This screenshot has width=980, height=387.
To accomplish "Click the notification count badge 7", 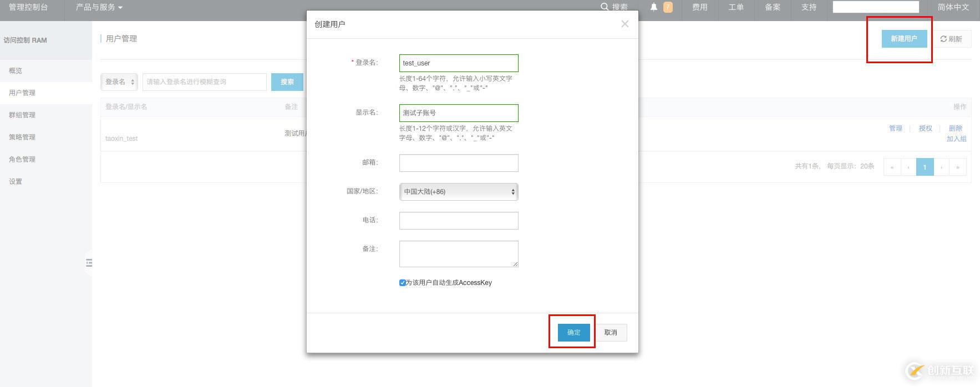I will point(668,7).
